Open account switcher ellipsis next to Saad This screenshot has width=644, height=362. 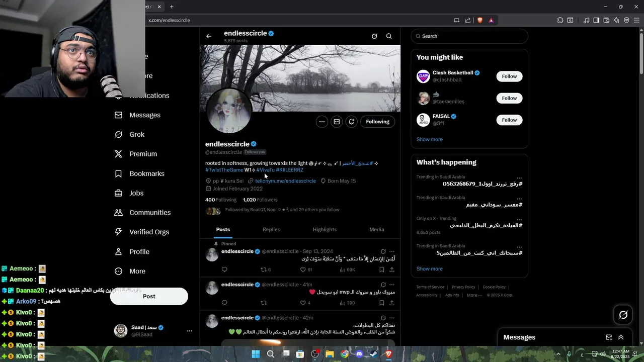pos(190,331)
